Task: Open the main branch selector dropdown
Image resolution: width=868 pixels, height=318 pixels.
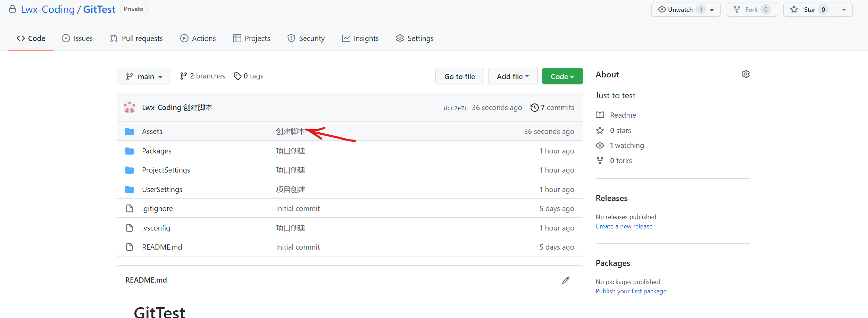Action: pos(144,76)
